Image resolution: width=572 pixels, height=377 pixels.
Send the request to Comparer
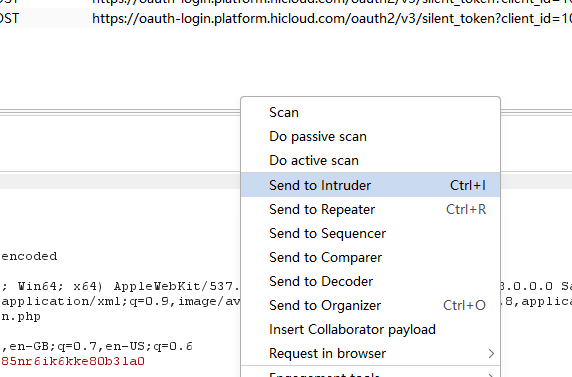370,257
